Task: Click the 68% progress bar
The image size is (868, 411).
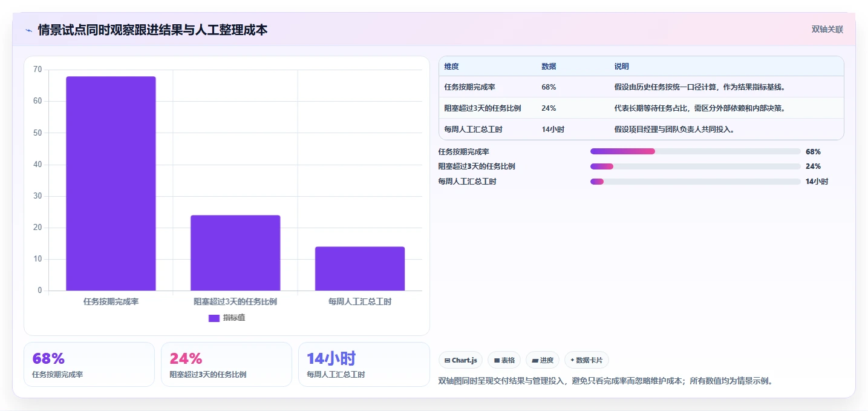Action: [x=696, y=152]
